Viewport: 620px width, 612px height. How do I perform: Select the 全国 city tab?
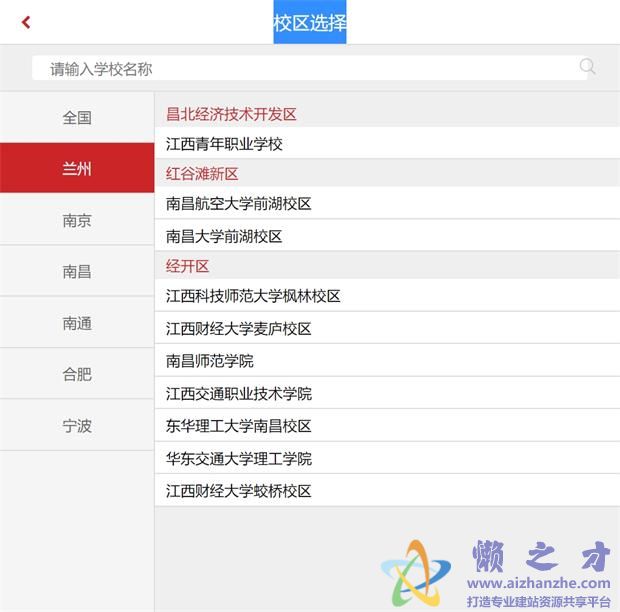pos(77,118)
